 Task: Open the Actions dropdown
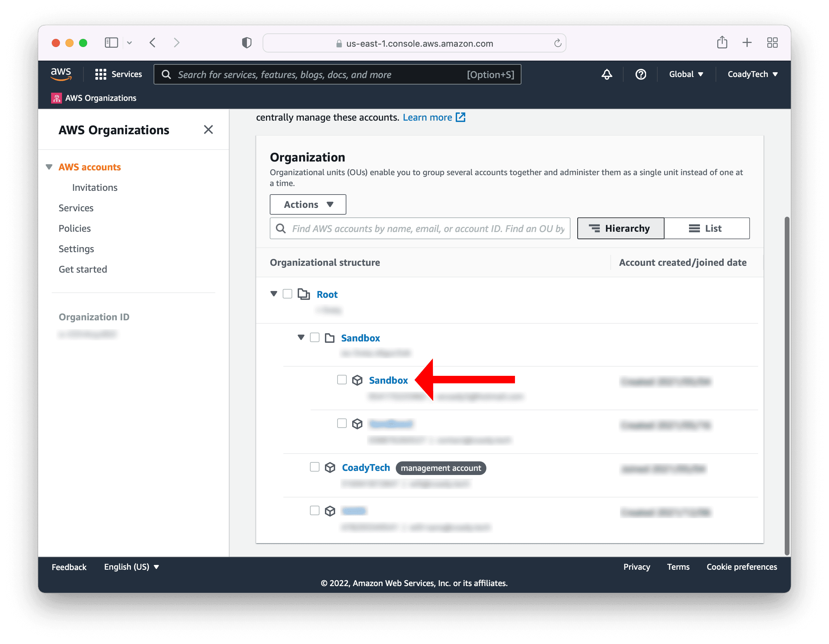(308, 204)
